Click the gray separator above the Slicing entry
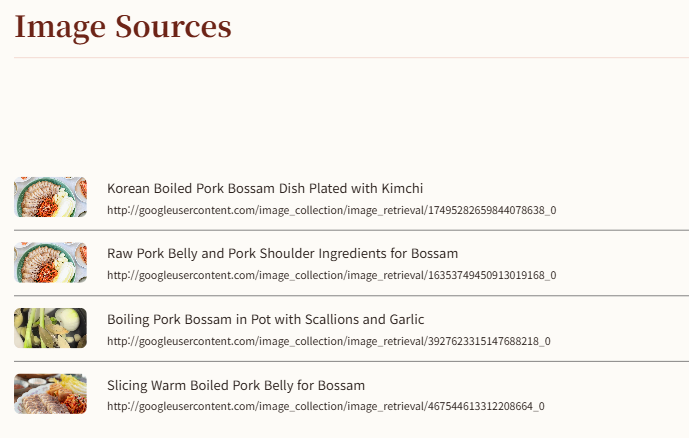This screenshot has width=689, height=438. [x=352, y=362]
